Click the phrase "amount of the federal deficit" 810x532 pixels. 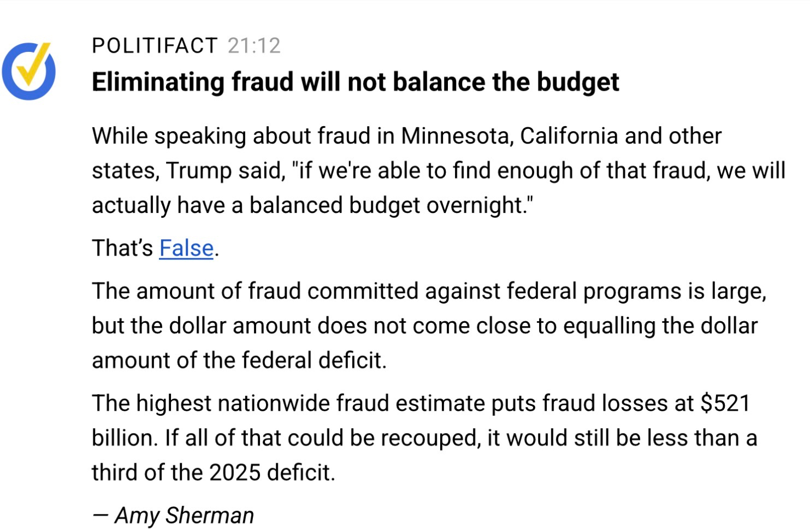(x=239, y=360)
